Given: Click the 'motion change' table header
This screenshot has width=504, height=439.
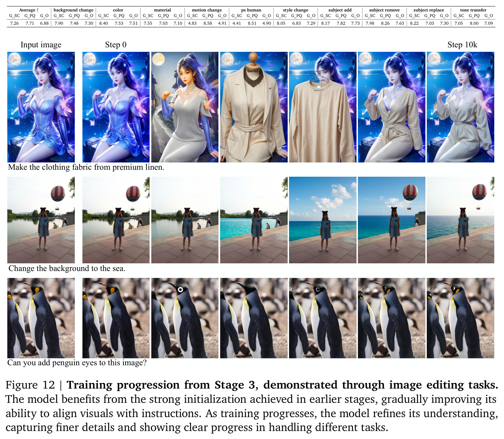Looking at the screenshot, I should click(x=207, y=10).
